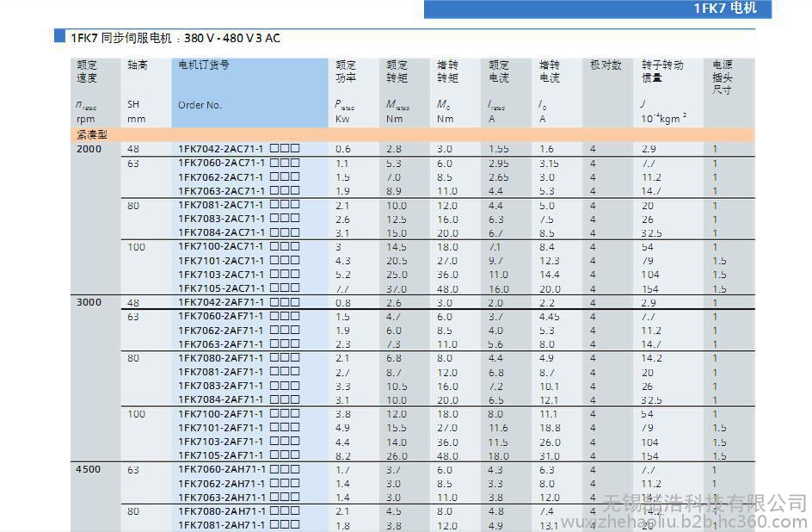
Task: Select the heading '1FK7 同步伺服电机 : 380 V - 480 V 3 AC'
Action: [175, 38]
